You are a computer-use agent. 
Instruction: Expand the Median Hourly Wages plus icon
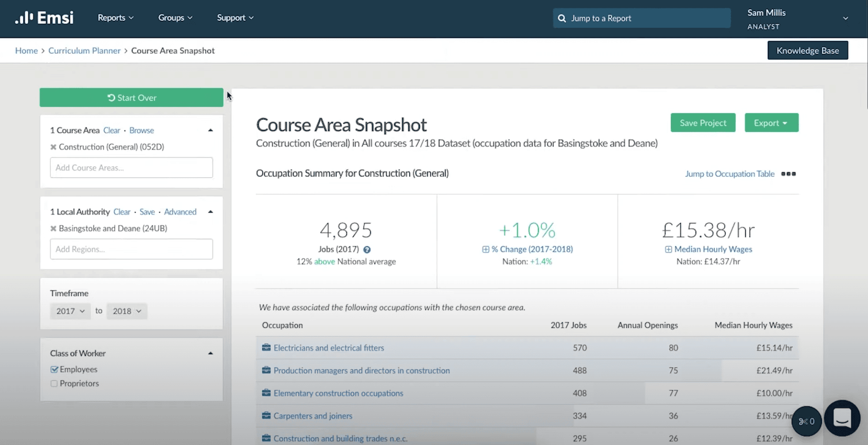(668, 250)
